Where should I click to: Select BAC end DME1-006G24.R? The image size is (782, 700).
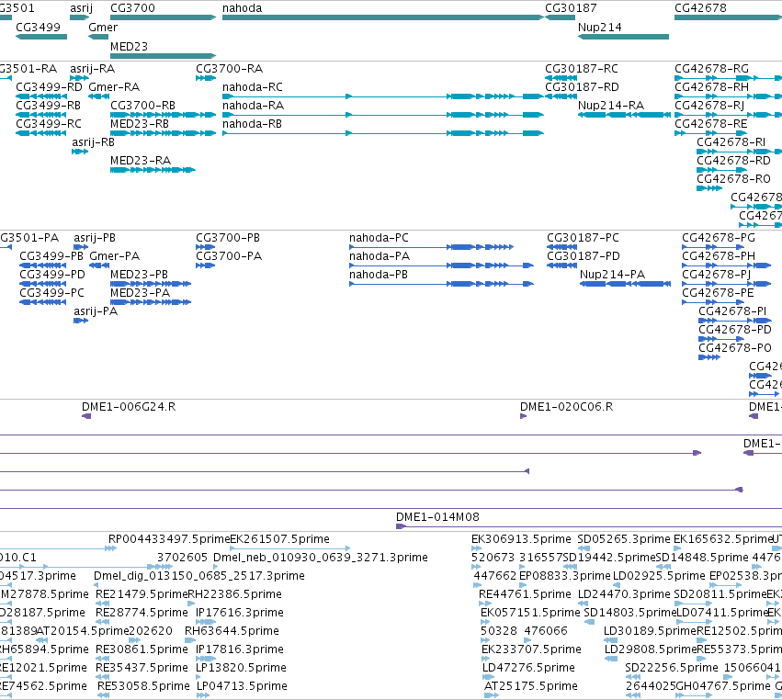click(86, 416)
